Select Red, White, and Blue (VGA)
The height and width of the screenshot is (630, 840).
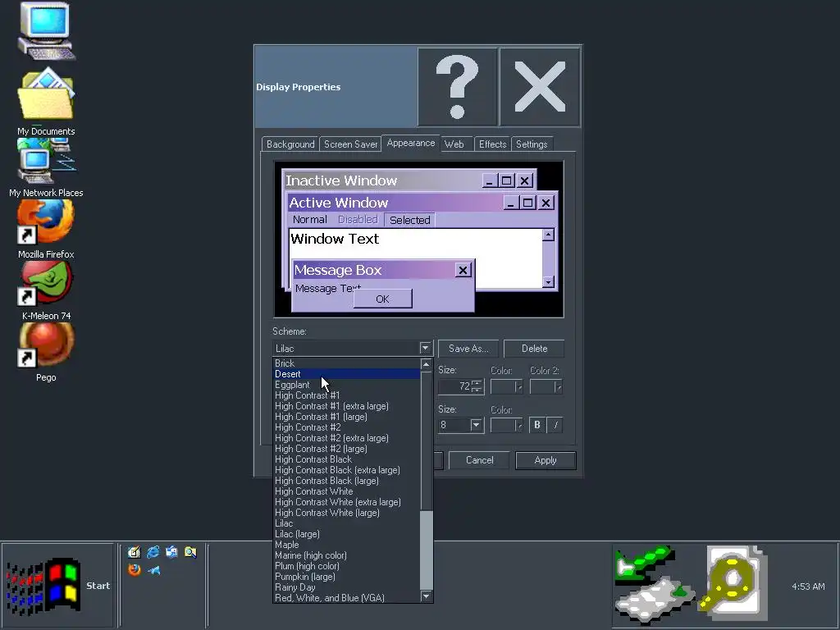tap(347, 598)
